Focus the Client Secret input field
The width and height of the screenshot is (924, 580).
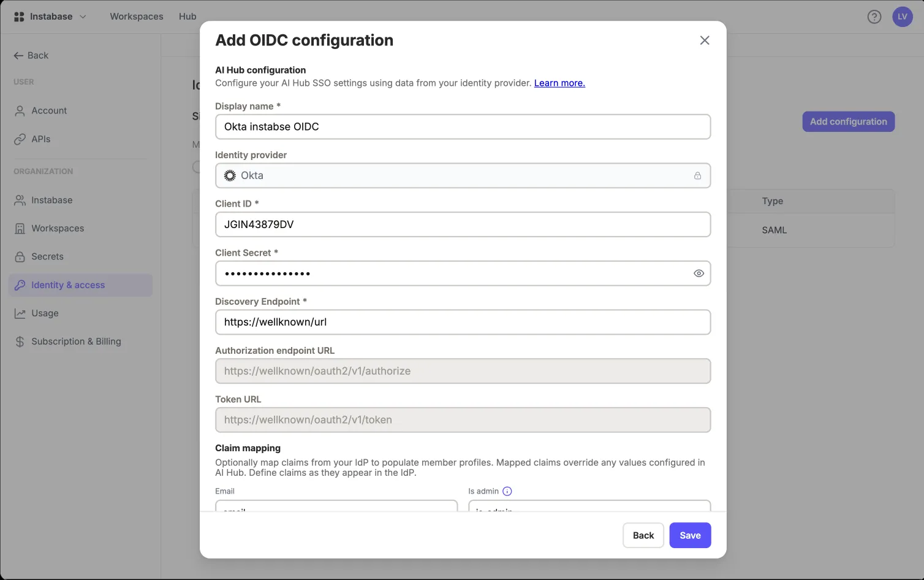[463, 273]
